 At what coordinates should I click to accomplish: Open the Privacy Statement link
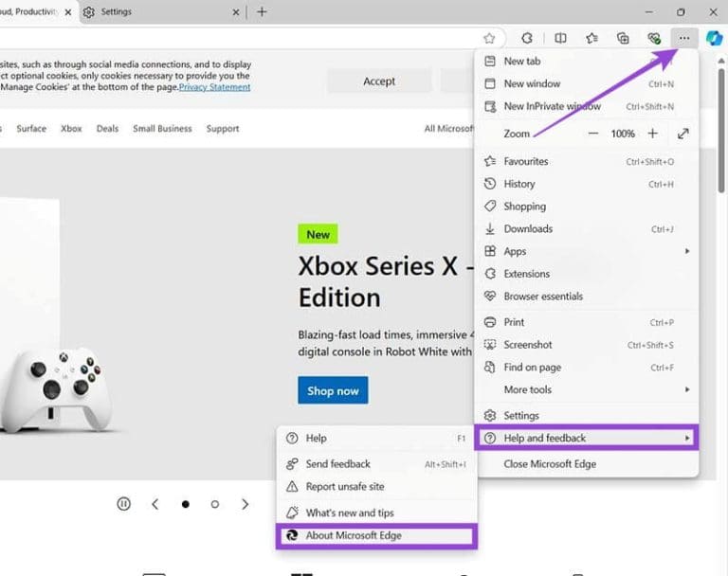point(214,87)
